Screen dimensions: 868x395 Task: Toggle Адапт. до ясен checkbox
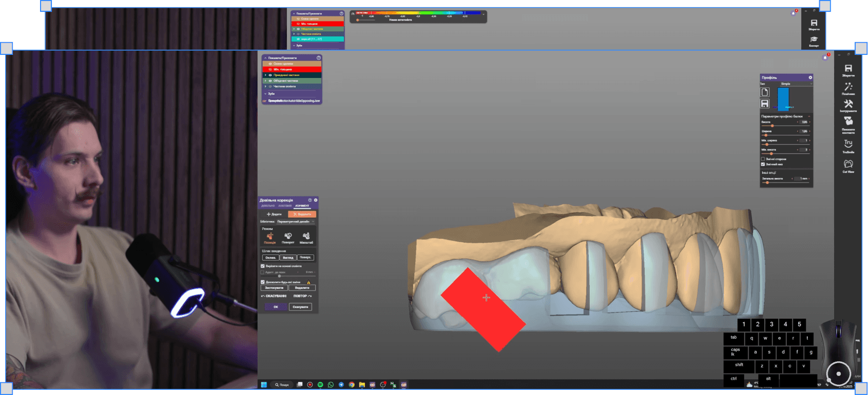click(262, 272)
